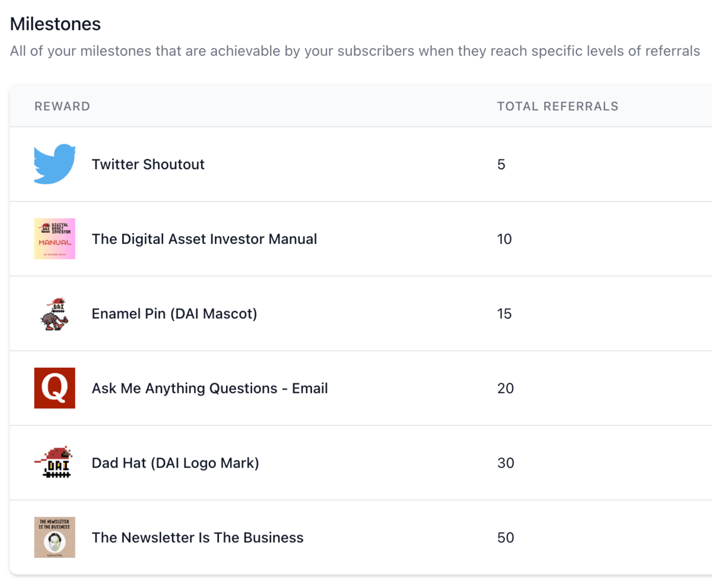Open The Newsletter Is The Business reward
The width and height of the screenshot is (712, 588).
[x=198, y=538]
